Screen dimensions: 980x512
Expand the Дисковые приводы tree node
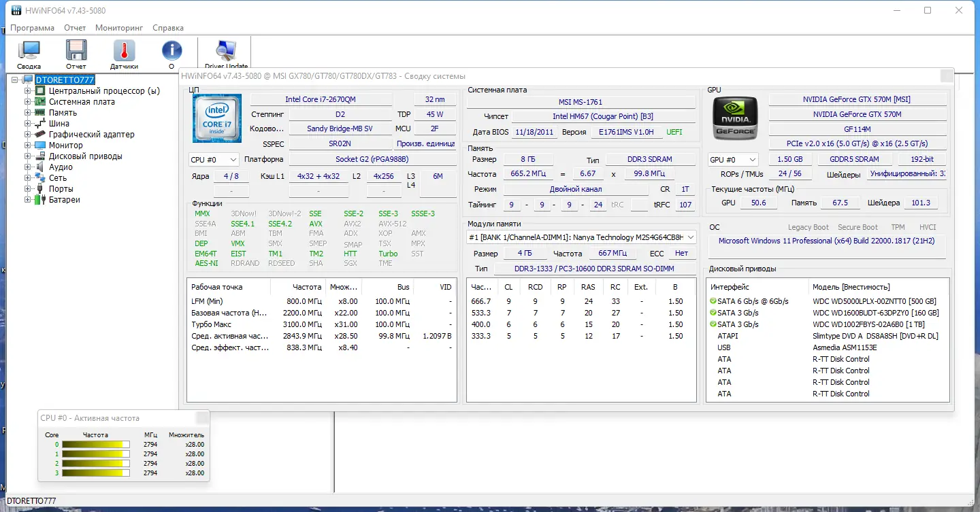[x=28, y=156]
